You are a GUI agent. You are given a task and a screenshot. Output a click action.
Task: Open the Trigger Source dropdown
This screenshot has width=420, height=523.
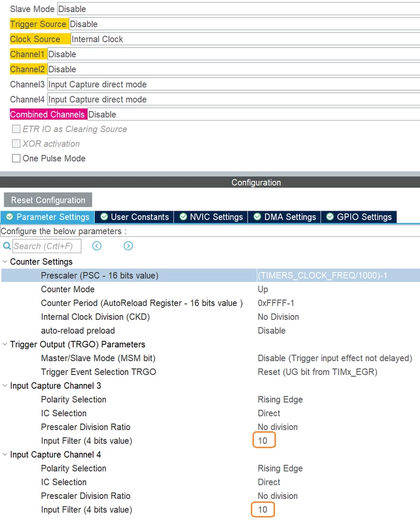(x=245, y=24)
